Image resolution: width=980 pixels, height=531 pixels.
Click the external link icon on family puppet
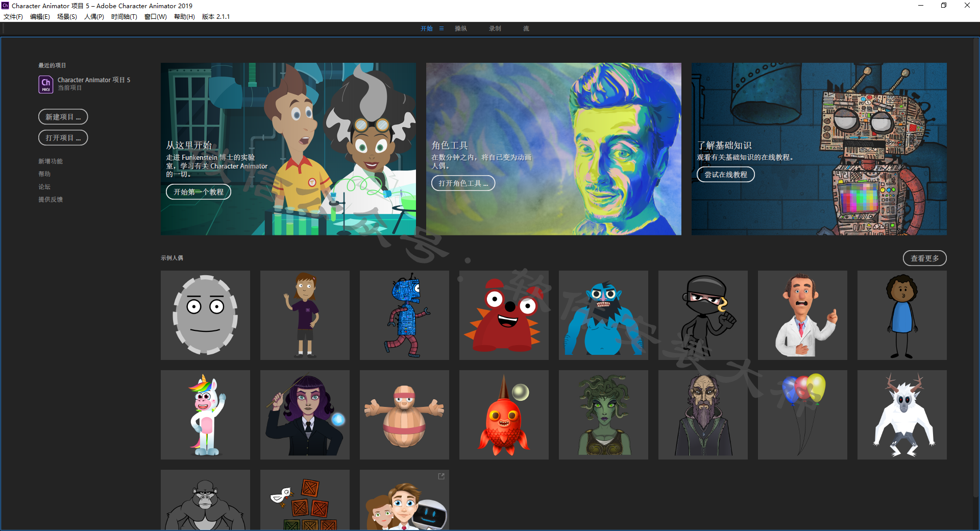click(441, 476)
